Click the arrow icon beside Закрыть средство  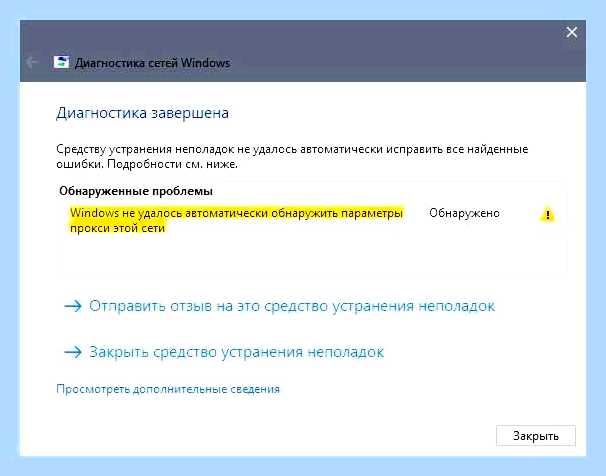[73, 352]
